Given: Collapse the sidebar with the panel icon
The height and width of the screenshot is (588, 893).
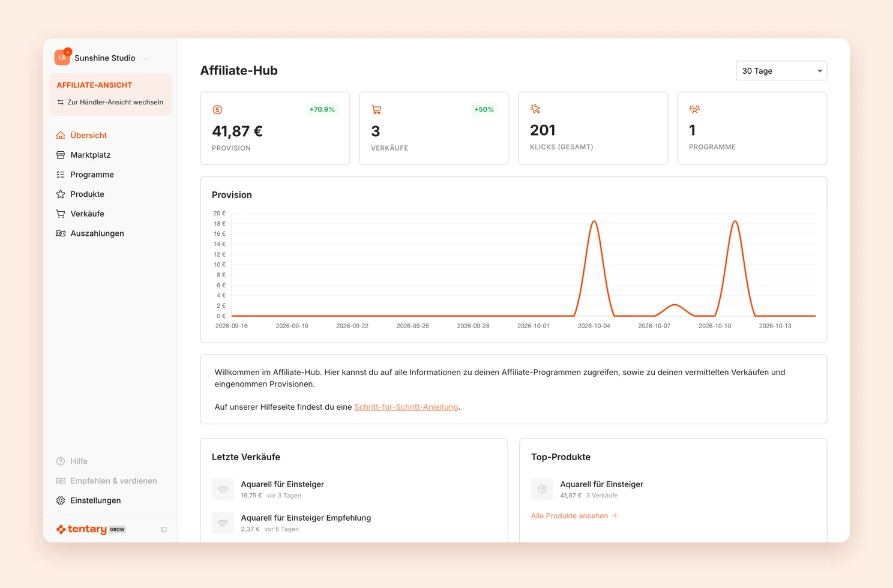Looking at the screenshot, I should point(163,529).
